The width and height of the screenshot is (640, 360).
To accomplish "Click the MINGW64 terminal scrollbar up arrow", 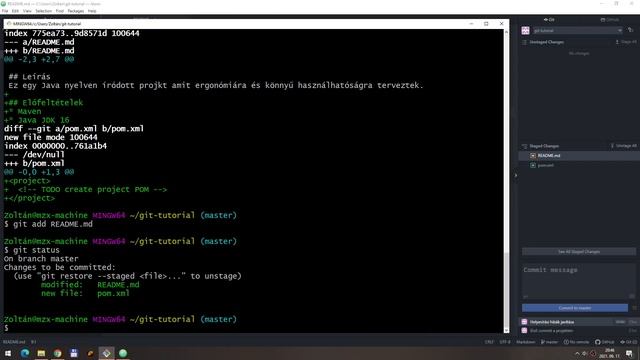I will [506, 32].
